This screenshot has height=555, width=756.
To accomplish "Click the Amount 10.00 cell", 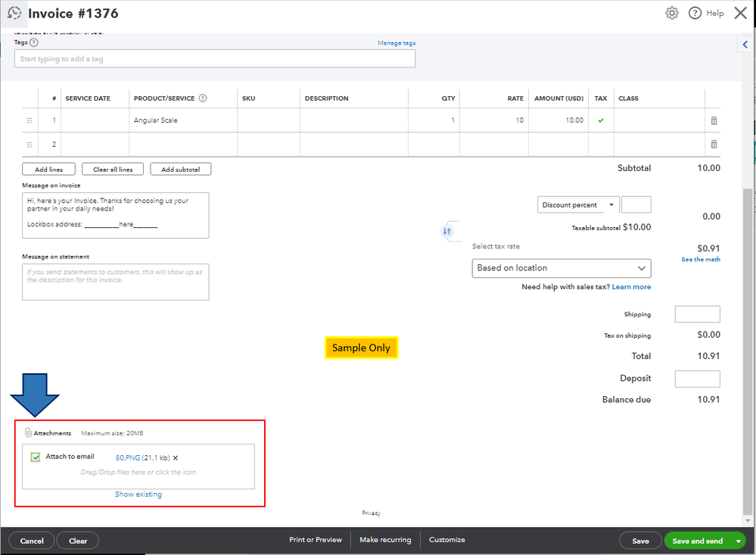I will pyautogui.click(x=558, y=120).
